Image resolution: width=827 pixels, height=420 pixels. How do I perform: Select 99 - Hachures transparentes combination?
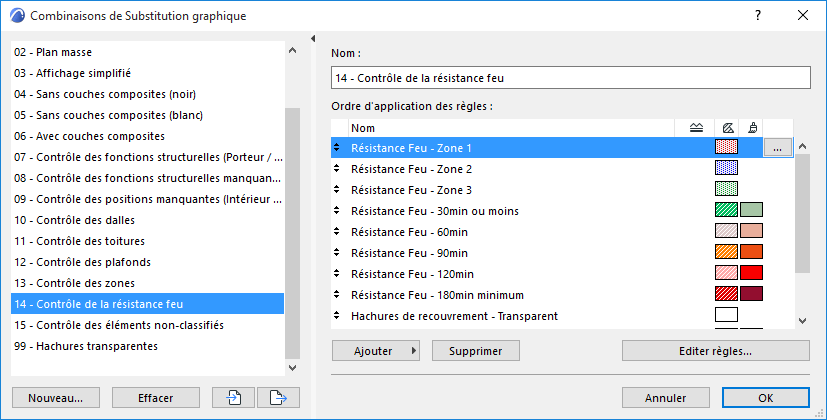85,346
